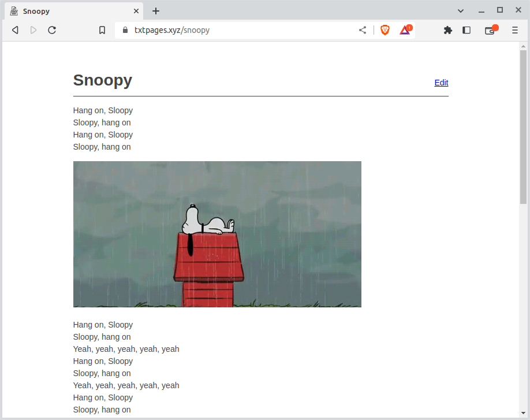The height and width of the screenshot is (420, 530).
Task: Click the Snoopy page heading
Action: (102, 80)
